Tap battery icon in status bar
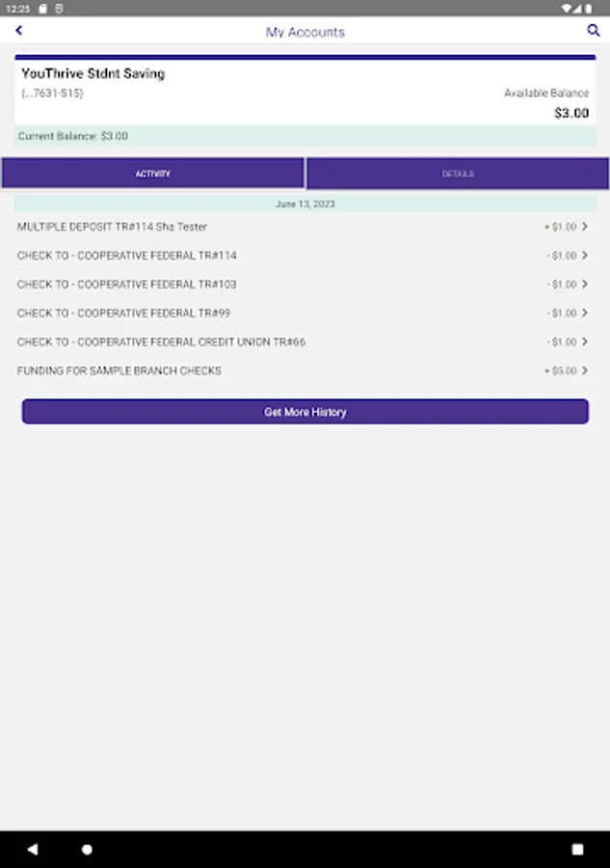 click(589, 9)
